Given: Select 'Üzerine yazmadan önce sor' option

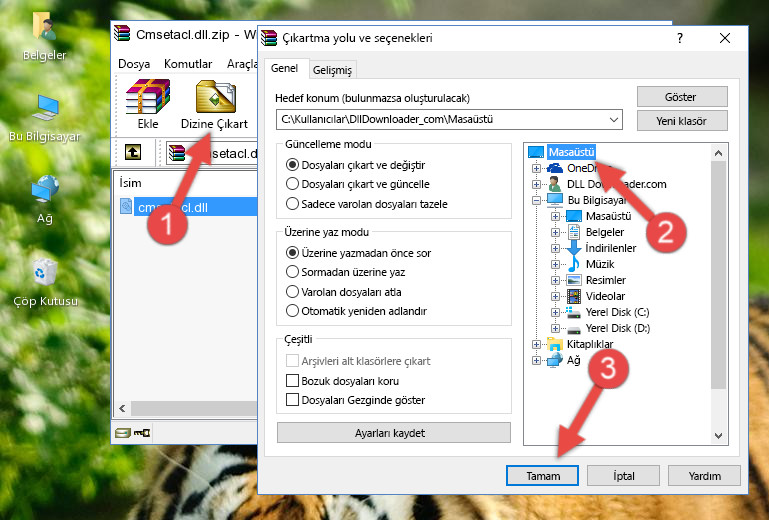Looking at the screenshot, I should (292, 253).
